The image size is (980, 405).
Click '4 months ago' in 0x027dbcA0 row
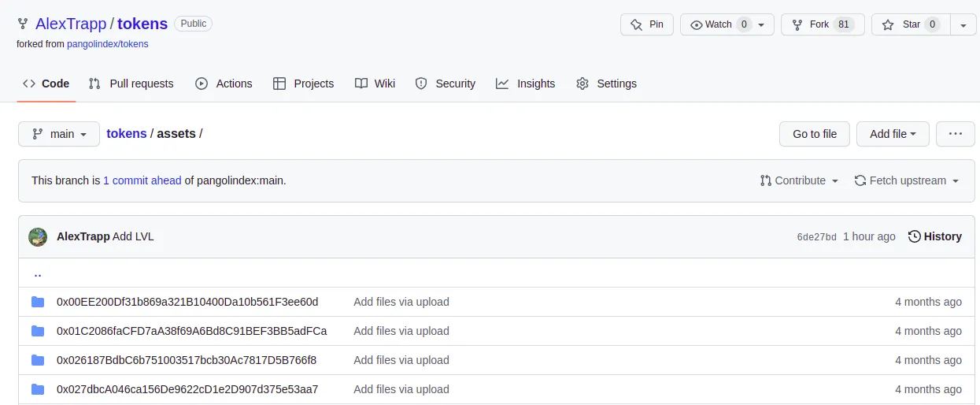(928, 389)
